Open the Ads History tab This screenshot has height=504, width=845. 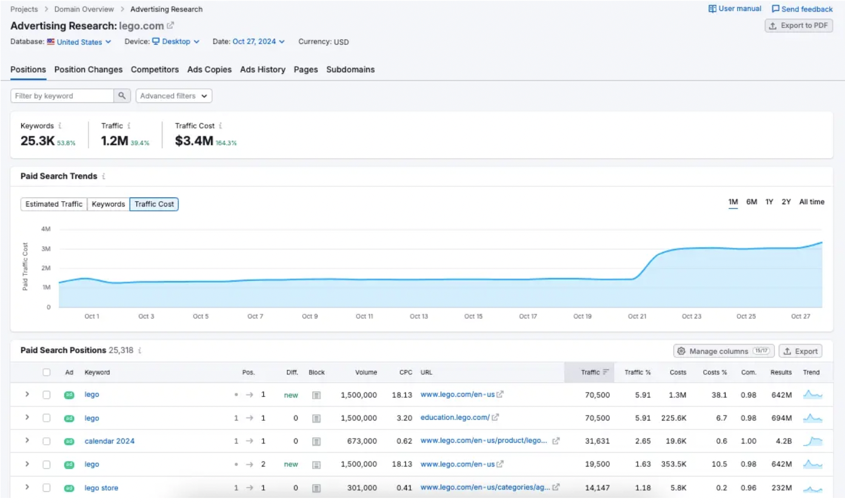pos(262,70)
